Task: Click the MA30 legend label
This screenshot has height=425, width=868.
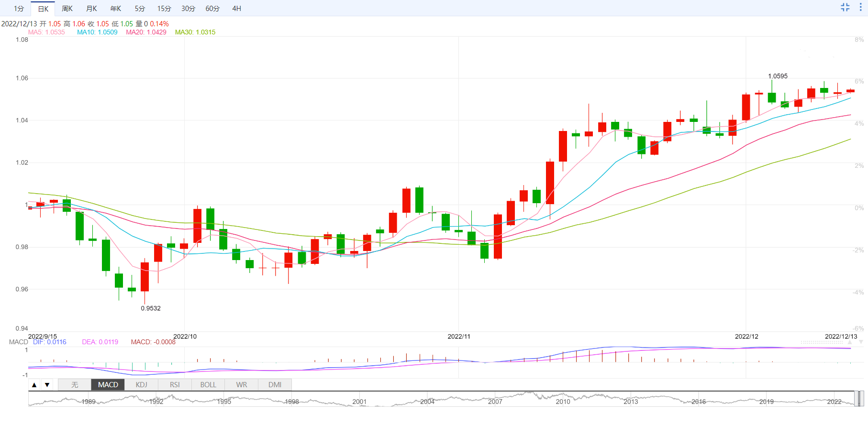Action: (195, 32)
